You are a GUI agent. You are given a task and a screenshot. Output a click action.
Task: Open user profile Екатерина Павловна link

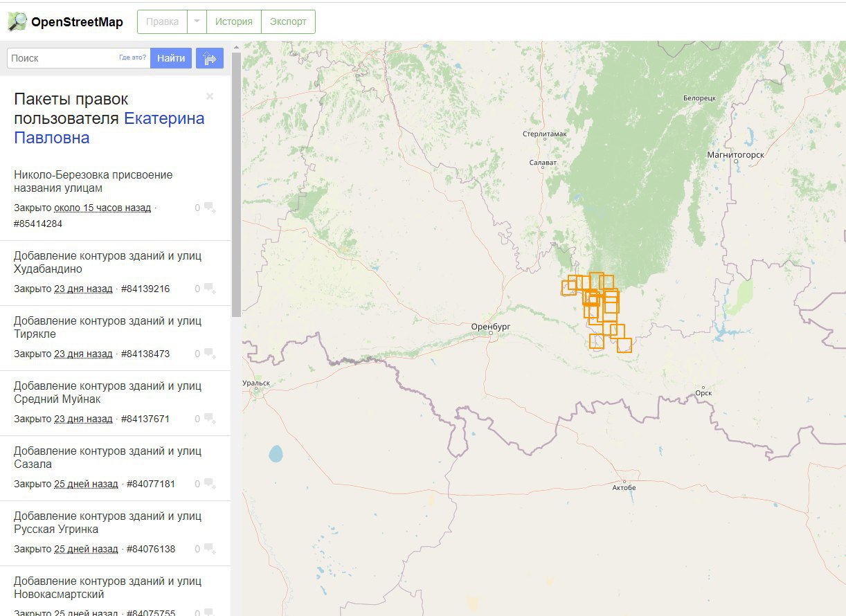109,128
